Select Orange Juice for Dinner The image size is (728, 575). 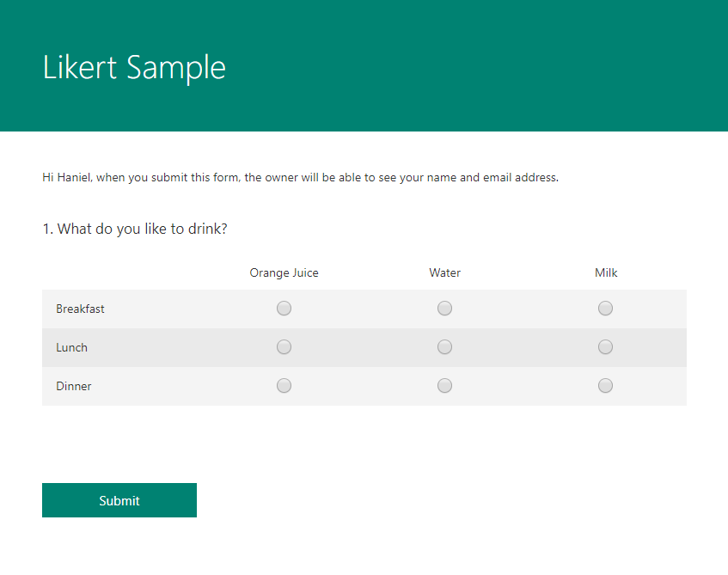(284, 385)
